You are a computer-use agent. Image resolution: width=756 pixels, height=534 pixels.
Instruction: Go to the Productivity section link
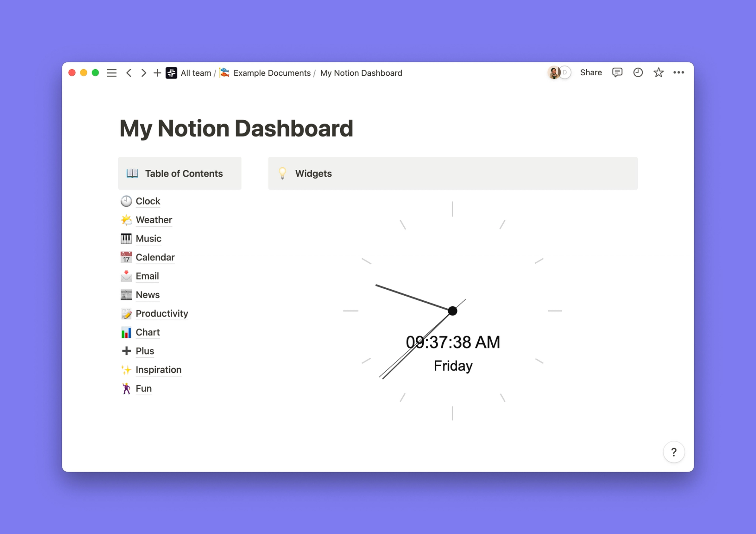click(162, 313)
